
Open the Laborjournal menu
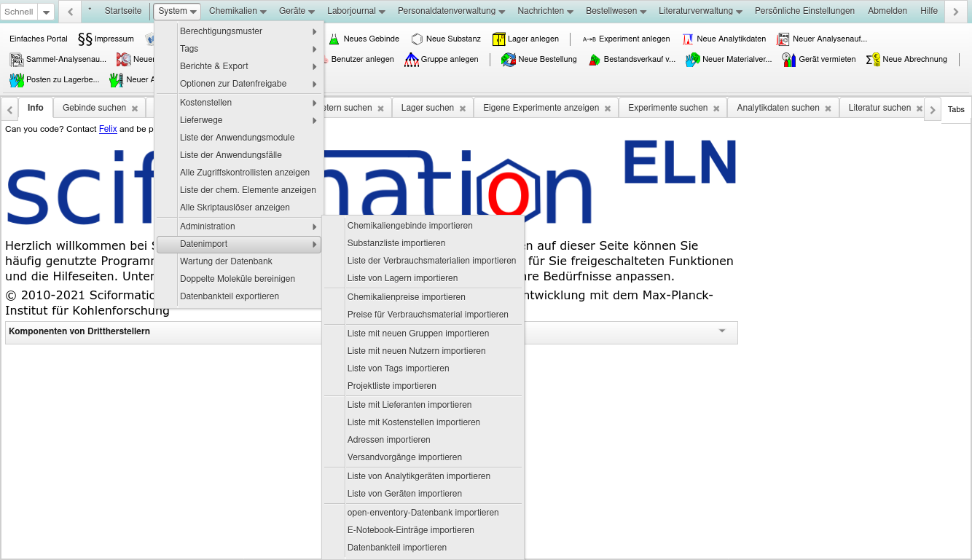click(x=356, y=11)
